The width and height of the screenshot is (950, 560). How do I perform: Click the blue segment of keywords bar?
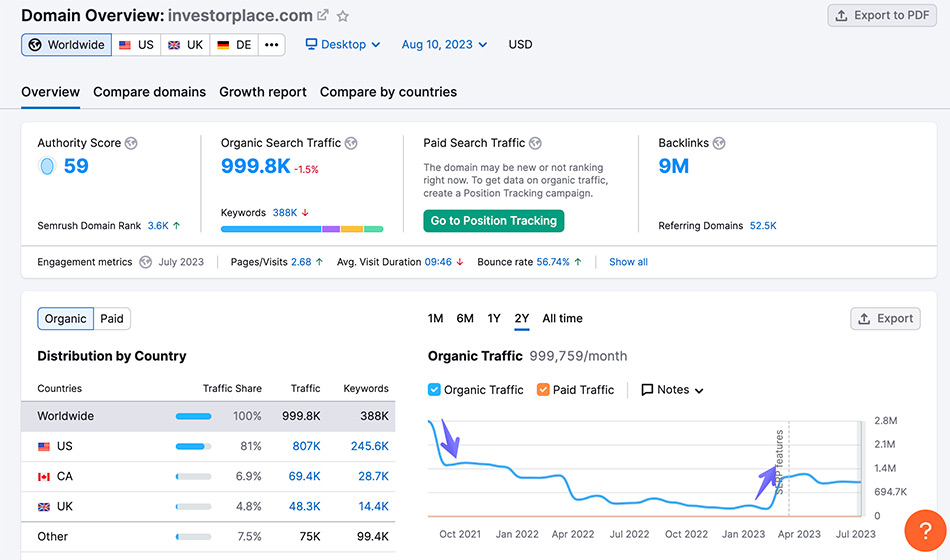click(271, 229)
